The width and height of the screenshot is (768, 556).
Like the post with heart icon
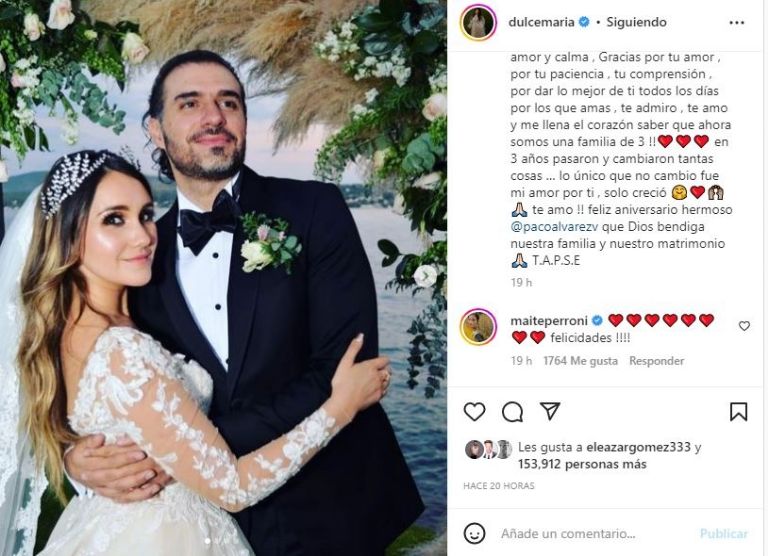474,412
